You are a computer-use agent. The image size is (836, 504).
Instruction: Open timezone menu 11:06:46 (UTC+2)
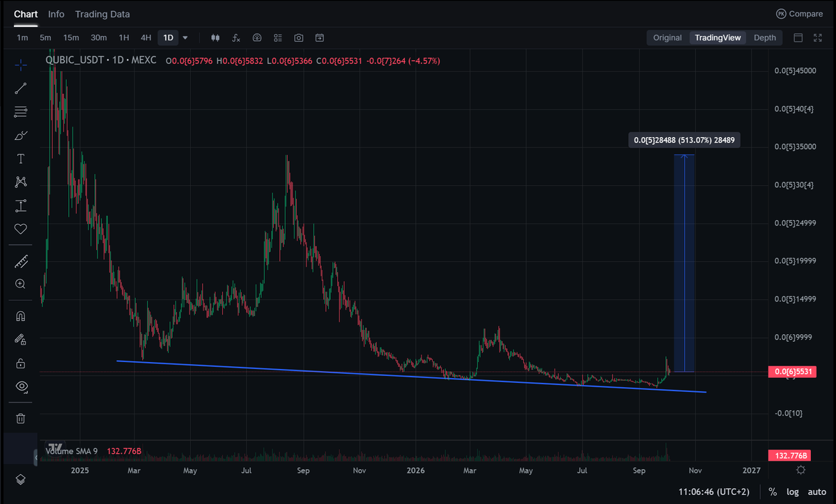pyautogui.click(x=713, y=491)
